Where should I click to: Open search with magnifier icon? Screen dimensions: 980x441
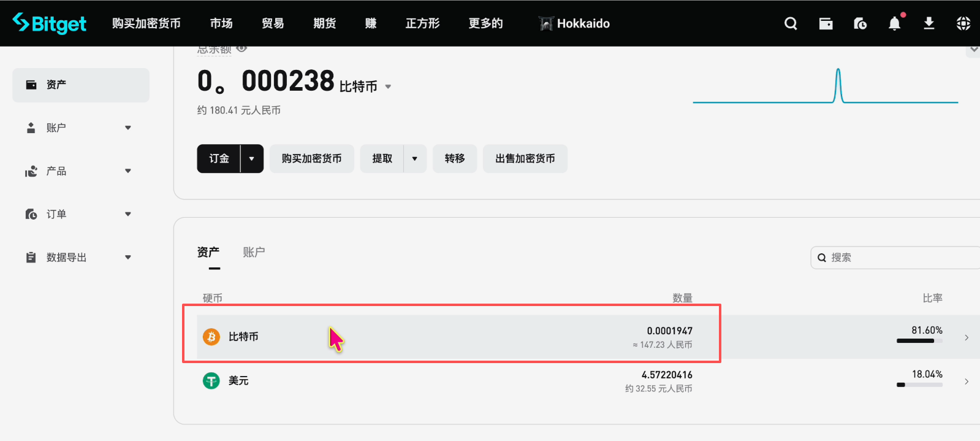pyautogui.click(x=791, y=23)
